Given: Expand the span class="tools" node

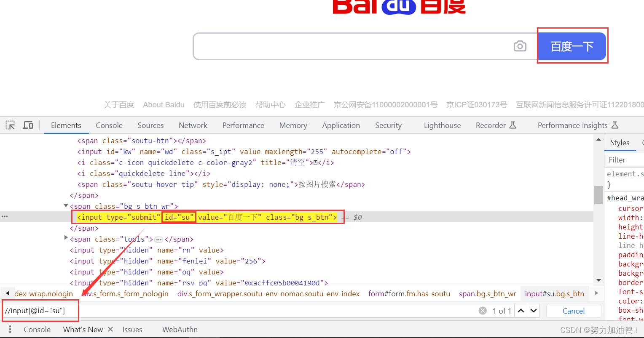Looking at the screenshot, I should pos(66,238).
